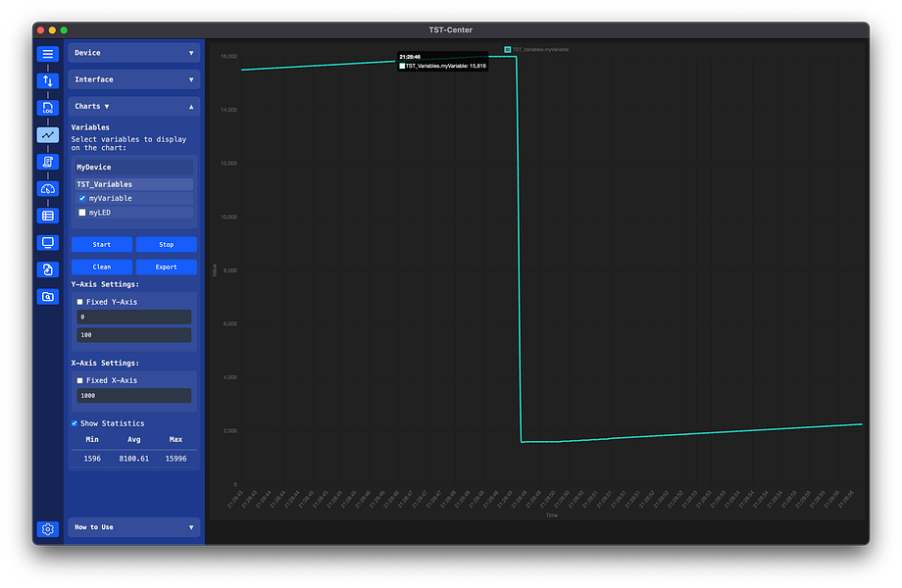Check the myLED checkbox
Screen dimensions: 902x588
point(82,213)
